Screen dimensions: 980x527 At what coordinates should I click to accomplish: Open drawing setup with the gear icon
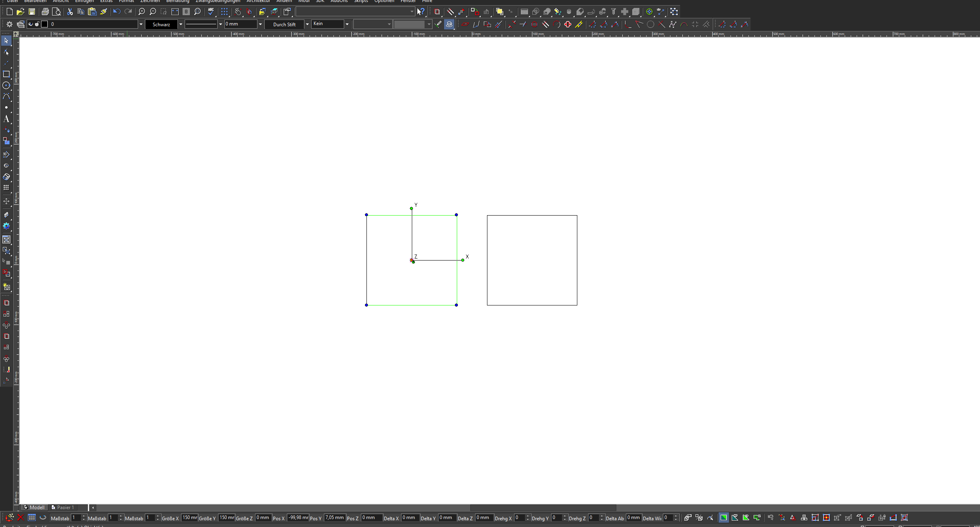(10, 24)
